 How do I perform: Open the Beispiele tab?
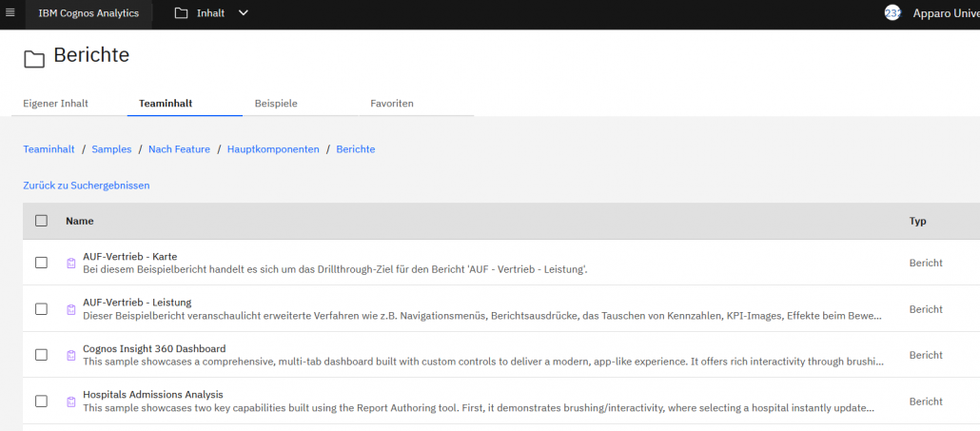276,103
